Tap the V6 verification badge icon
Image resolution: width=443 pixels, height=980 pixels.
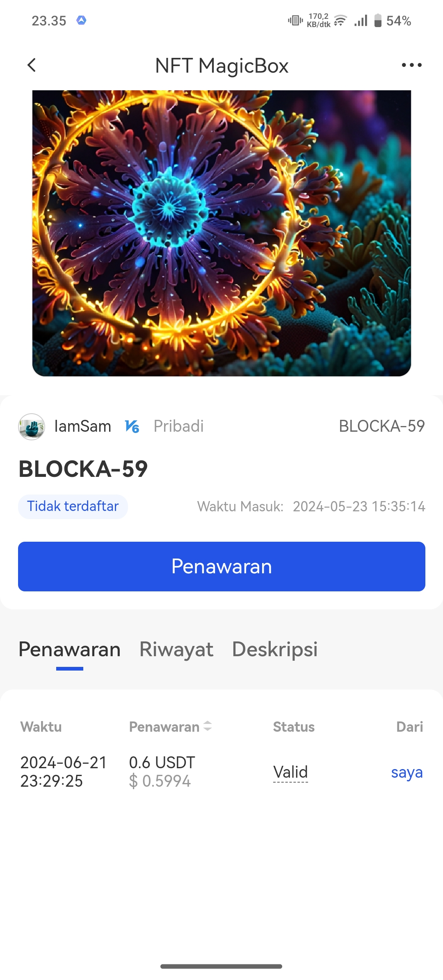pos(132,426)
